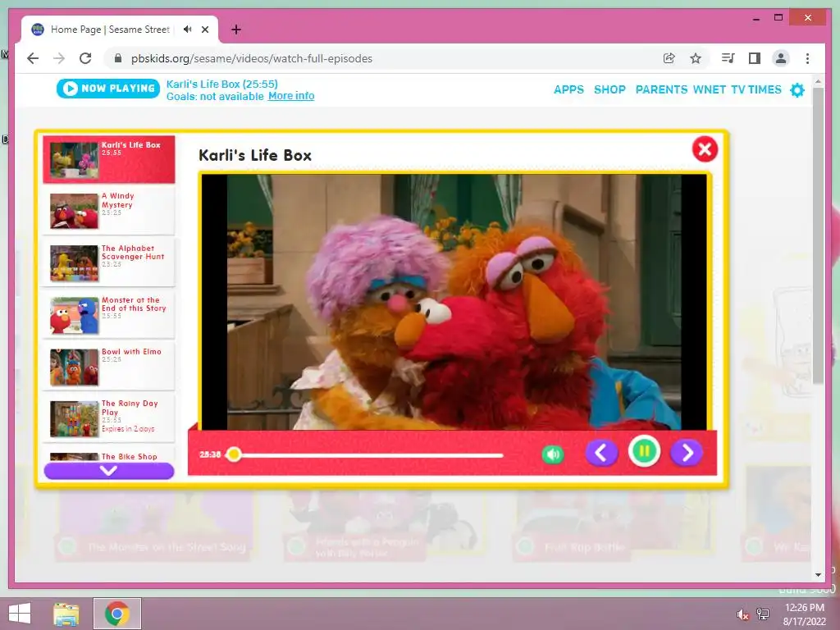This screenshot has width=840, height=630.
Task: Go to the previous video with the left arrow
Action: (x=601, y=453)
